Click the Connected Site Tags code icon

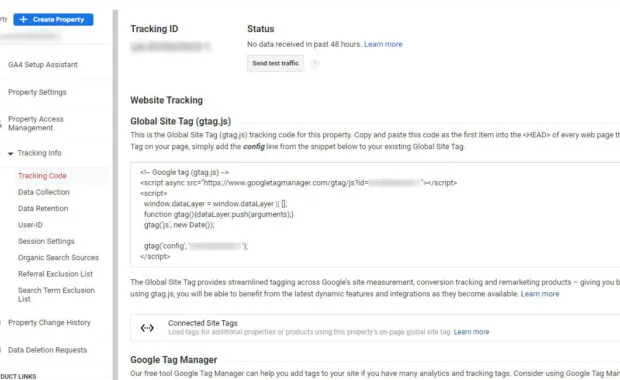coord(147,328)
